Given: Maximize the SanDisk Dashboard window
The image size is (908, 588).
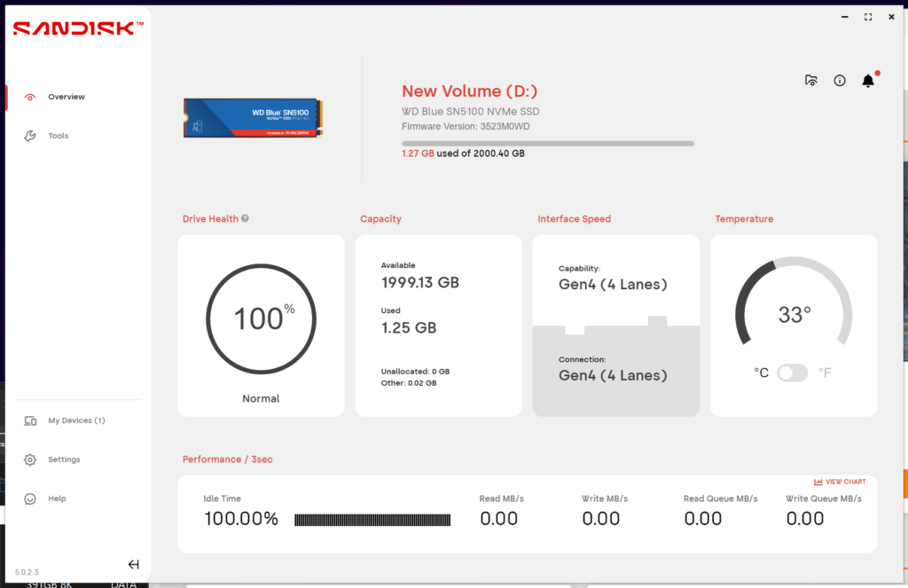Looking at the screenshot, I should click(x=868, y=17).
